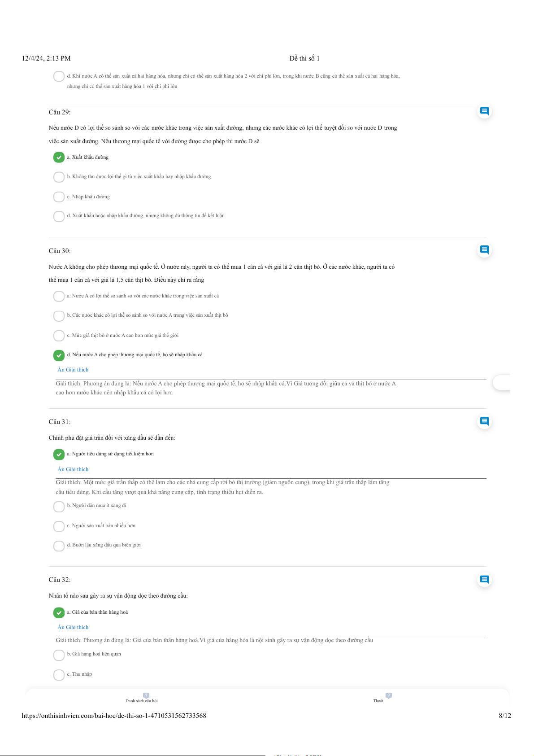Choose 'a. Nước A có lợi thế so sánh'
Screen dimensions: 534x756
(59, 297)
